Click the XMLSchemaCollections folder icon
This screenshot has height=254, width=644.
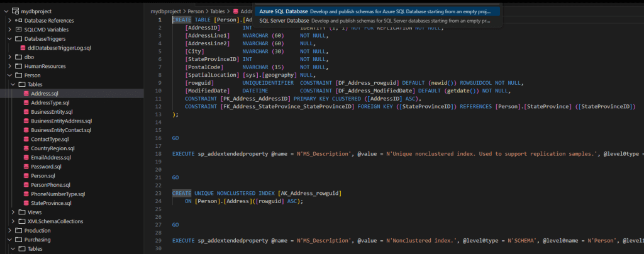(22, 221)
